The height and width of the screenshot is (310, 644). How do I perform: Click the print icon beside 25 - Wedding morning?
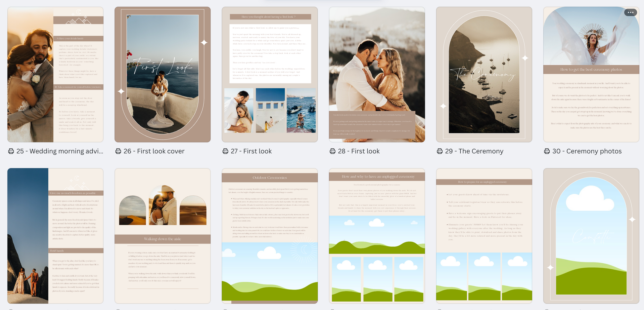pyautogui.click(x=11, y=151)
